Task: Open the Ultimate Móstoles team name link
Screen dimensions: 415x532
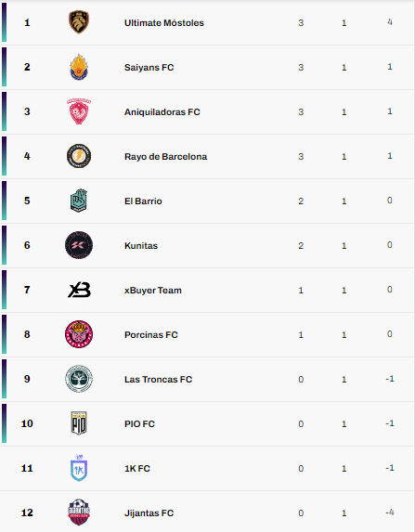Action: tap(164, 22)
